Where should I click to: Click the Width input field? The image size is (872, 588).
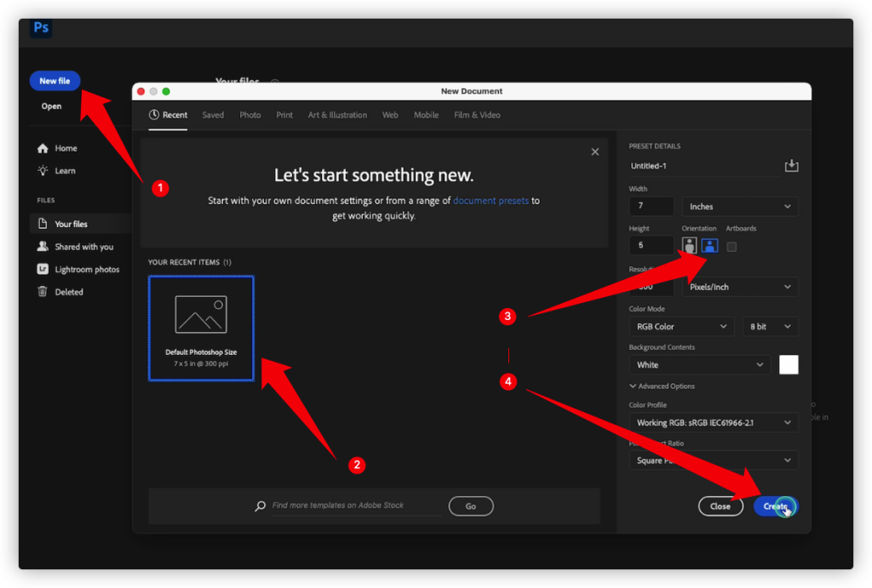pos(651,206)
